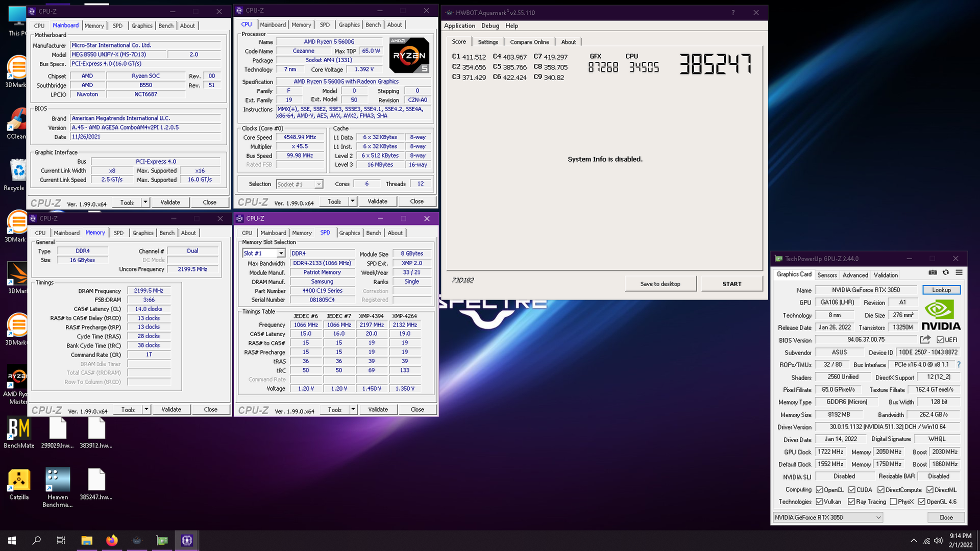Screen dimensions: 980x551
Task: Click the CPU-Z taskbar icon
Action: click(187, 540)
